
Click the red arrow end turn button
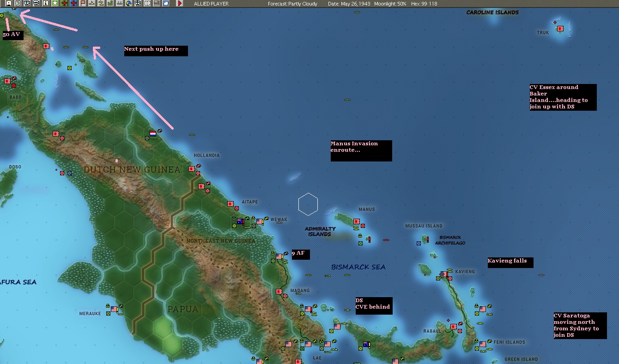point(180,3)
